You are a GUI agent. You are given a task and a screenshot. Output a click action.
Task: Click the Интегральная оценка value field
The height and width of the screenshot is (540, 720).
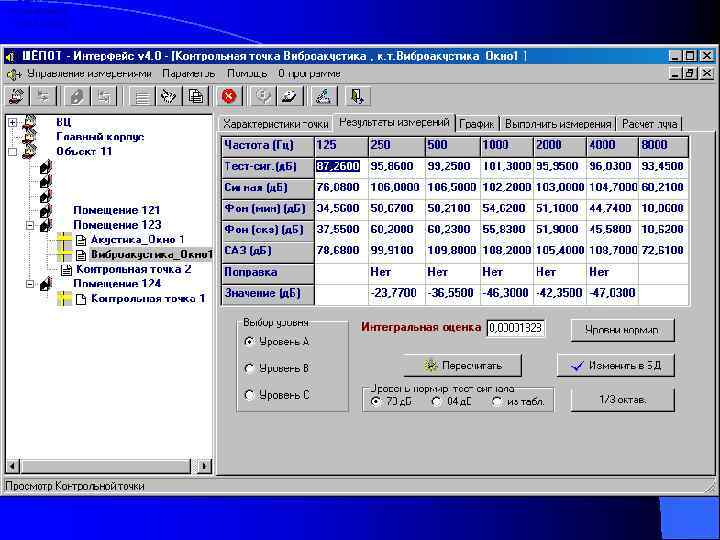pos(515,327)
